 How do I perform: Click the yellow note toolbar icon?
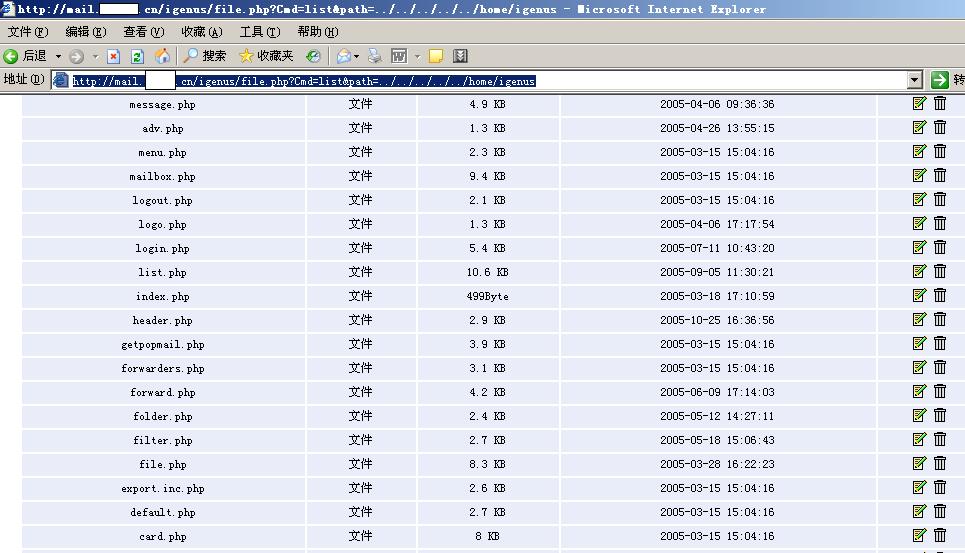[436, 57]
